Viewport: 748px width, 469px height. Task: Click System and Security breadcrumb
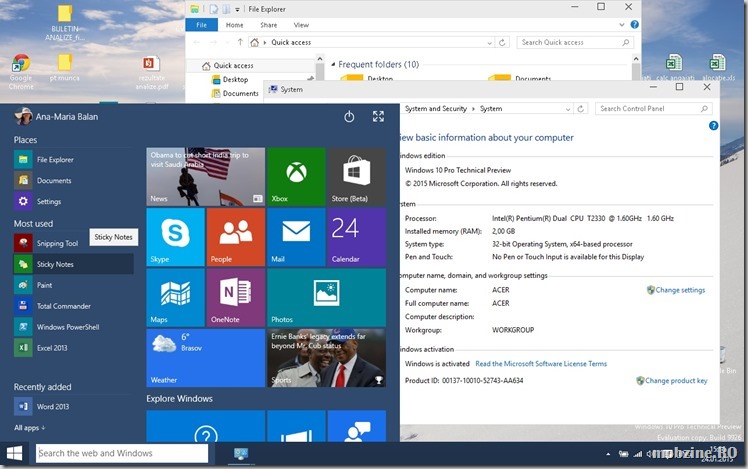pyautogui.click(x=436, y=109)
